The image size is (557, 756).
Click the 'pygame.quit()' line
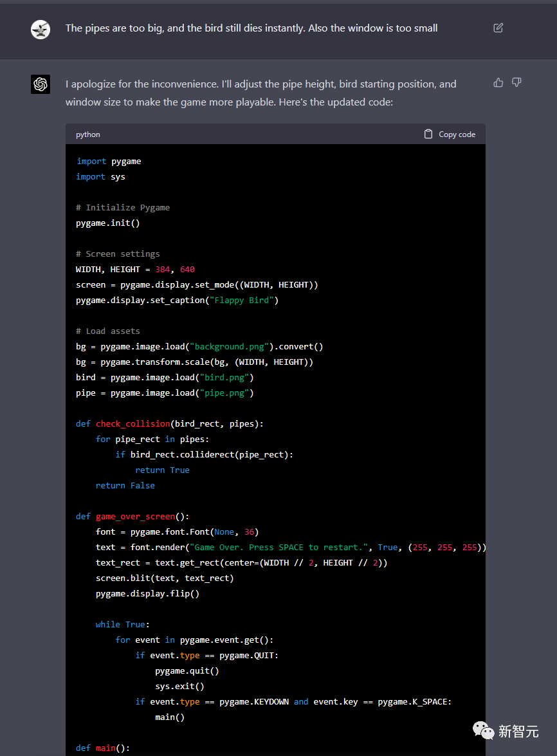187,670
